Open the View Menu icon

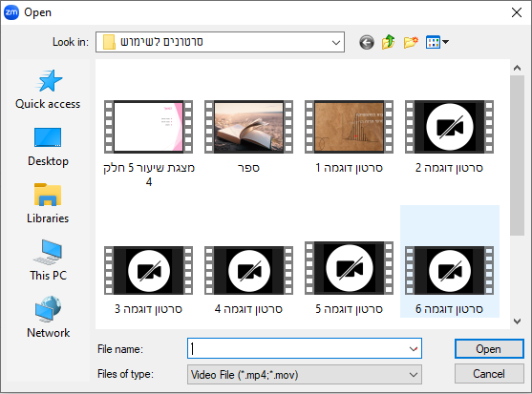click(433, 42)
